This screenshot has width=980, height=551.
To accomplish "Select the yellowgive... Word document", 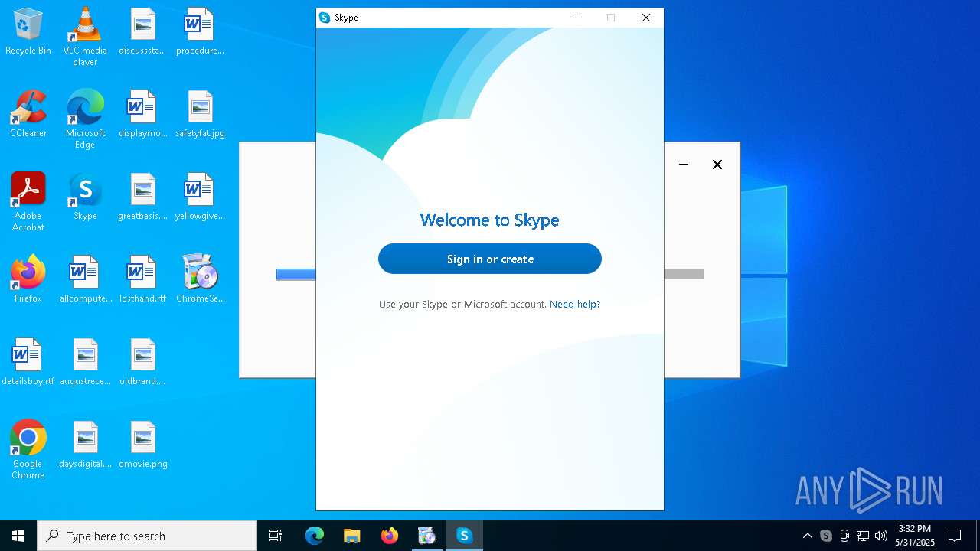I will click(200, 197).
